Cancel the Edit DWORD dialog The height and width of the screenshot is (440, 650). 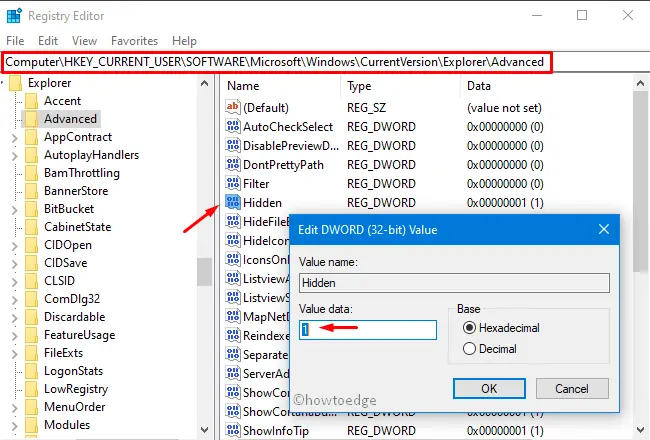click(x=571, y=387)
